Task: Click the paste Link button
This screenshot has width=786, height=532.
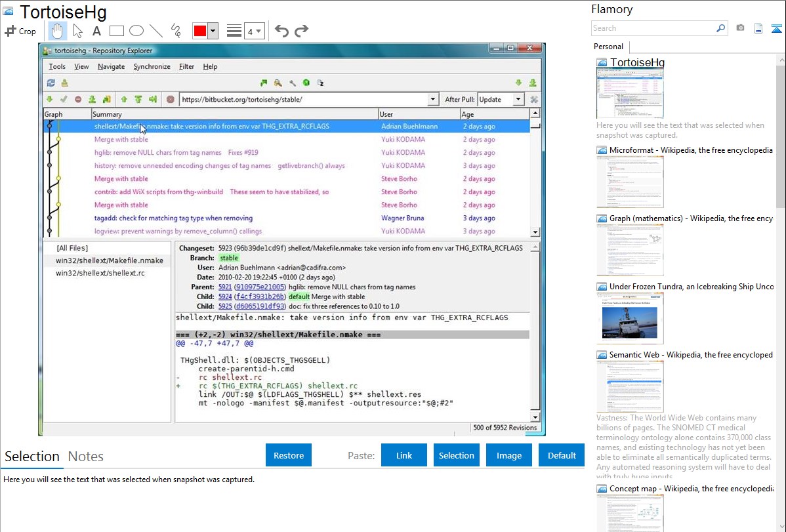Action: [x=404, y=455]
